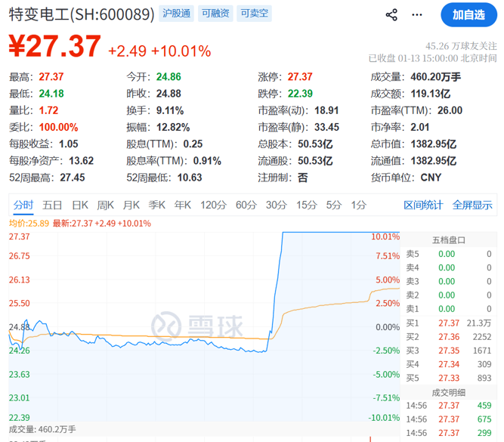Click the 沪股通 tag
The image size is (504, 442).
[177, 14]
